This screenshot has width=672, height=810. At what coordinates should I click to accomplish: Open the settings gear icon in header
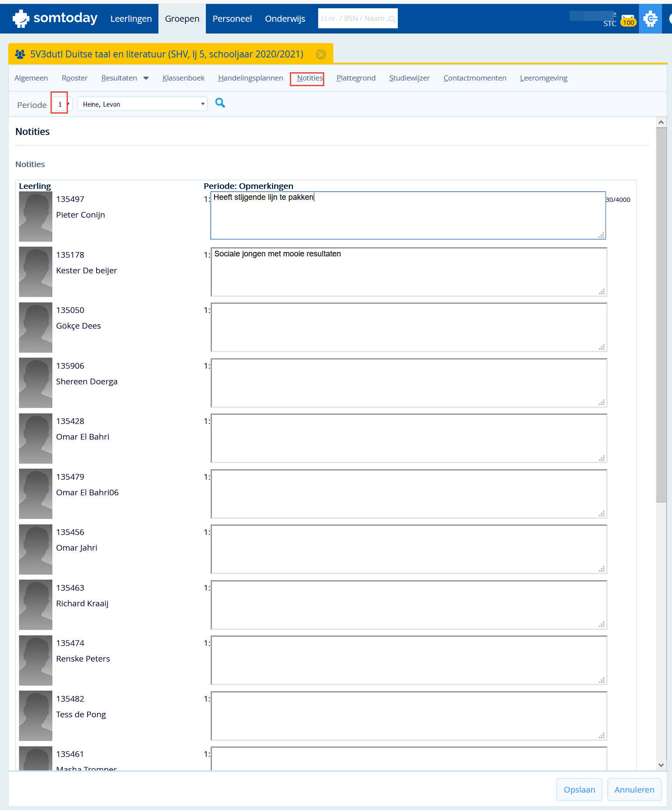click(650, 19)
